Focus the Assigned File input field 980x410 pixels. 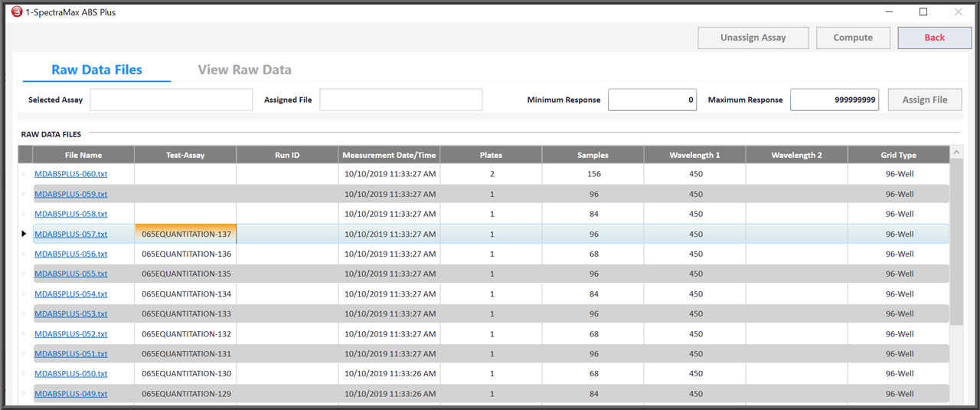click(x=401, y=100)
